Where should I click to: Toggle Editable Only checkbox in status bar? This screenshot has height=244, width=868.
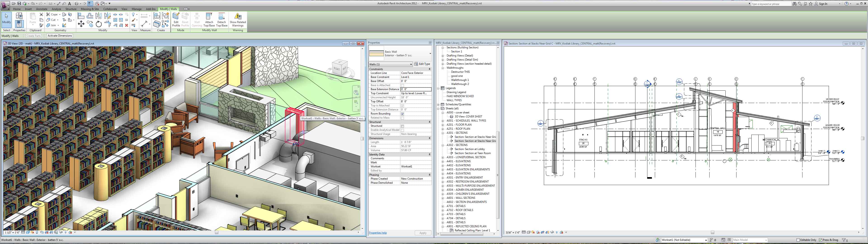coord(798,240)
